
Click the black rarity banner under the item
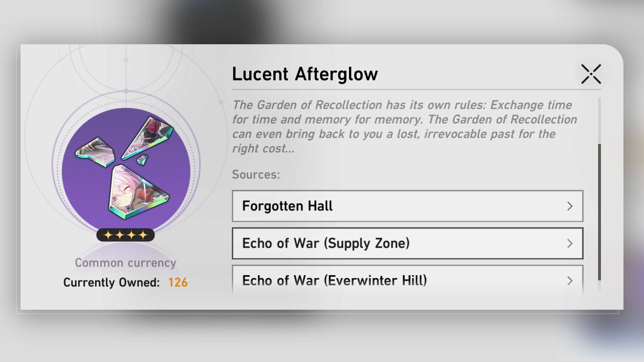(125, 234)
